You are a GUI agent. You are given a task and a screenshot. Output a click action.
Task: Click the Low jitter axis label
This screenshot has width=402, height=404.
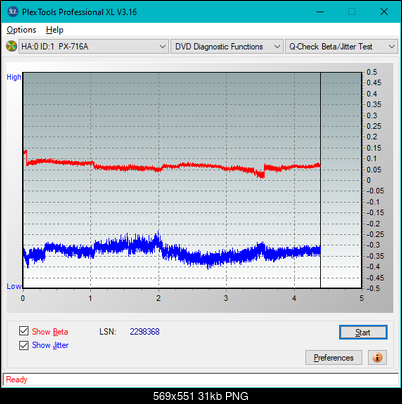(14, 286)
